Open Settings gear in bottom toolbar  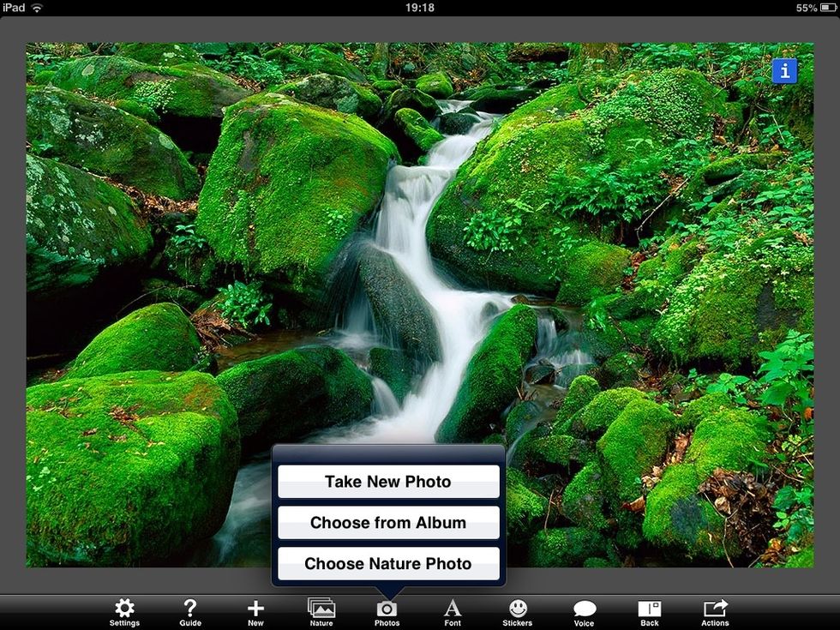pos(124,610)
